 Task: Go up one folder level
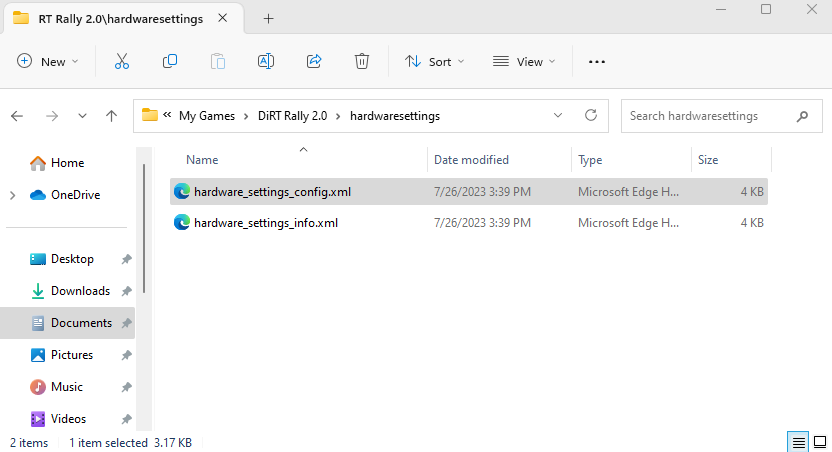click(112, 116)
